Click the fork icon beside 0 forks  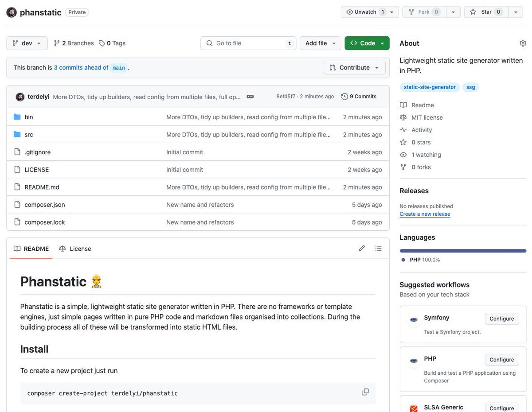pyautogui.click(x=403, y=167)
